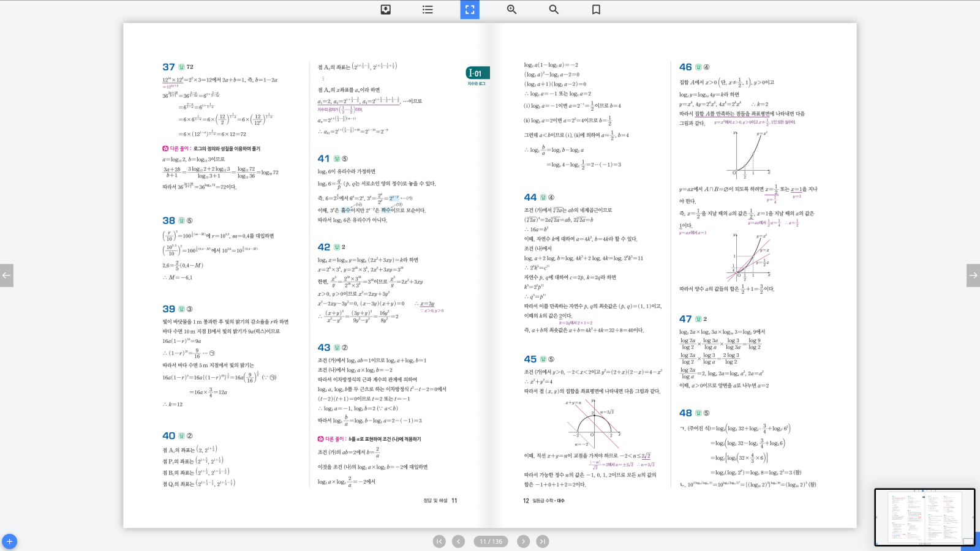The height and width of the screenshot is (551, 980).
Task: Open the search tool
Action: (x=554, y=9)
